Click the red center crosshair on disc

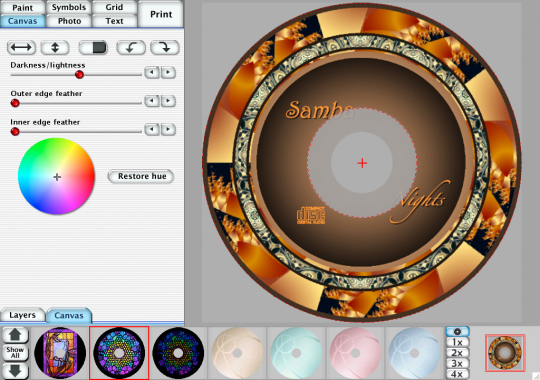coord(362,163)
